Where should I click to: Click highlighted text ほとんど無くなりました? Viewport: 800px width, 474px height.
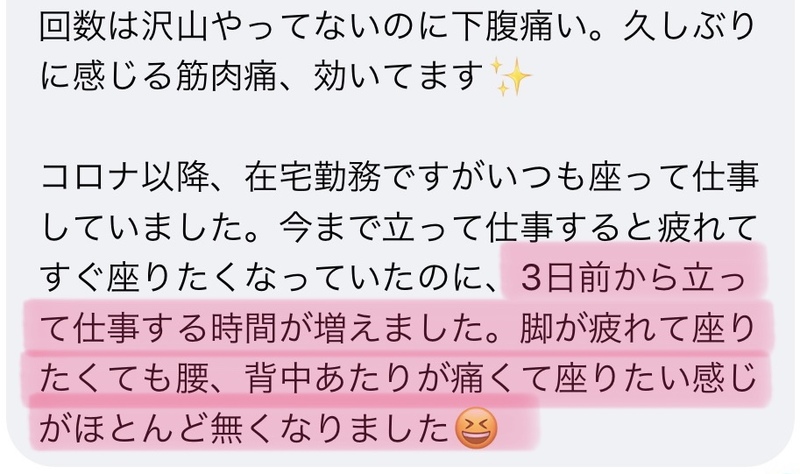[261, 429]
